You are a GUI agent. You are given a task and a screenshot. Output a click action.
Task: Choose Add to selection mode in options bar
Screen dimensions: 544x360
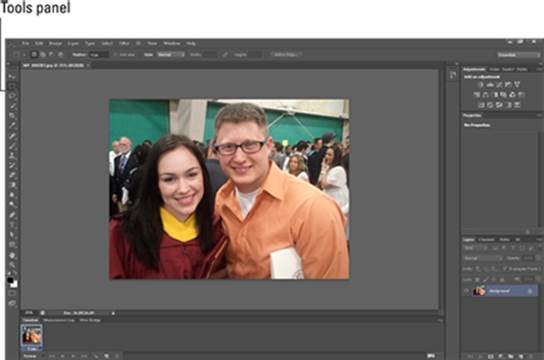pos(43,54)
